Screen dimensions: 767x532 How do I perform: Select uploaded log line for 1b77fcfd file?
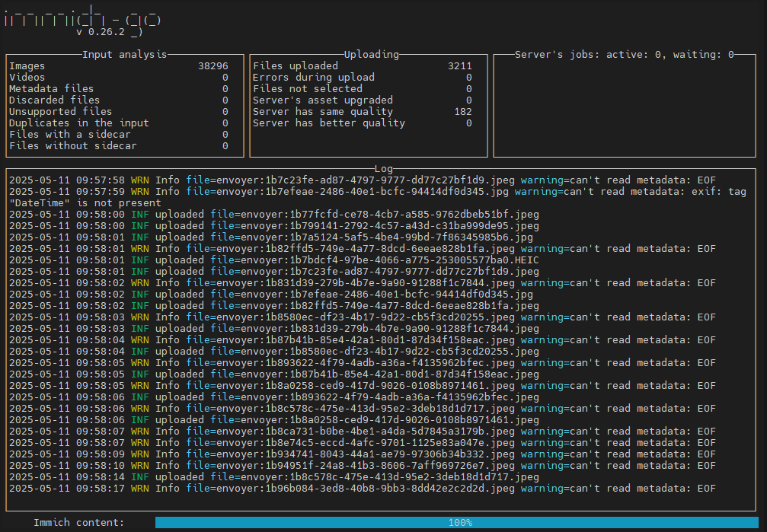[274, 214]
